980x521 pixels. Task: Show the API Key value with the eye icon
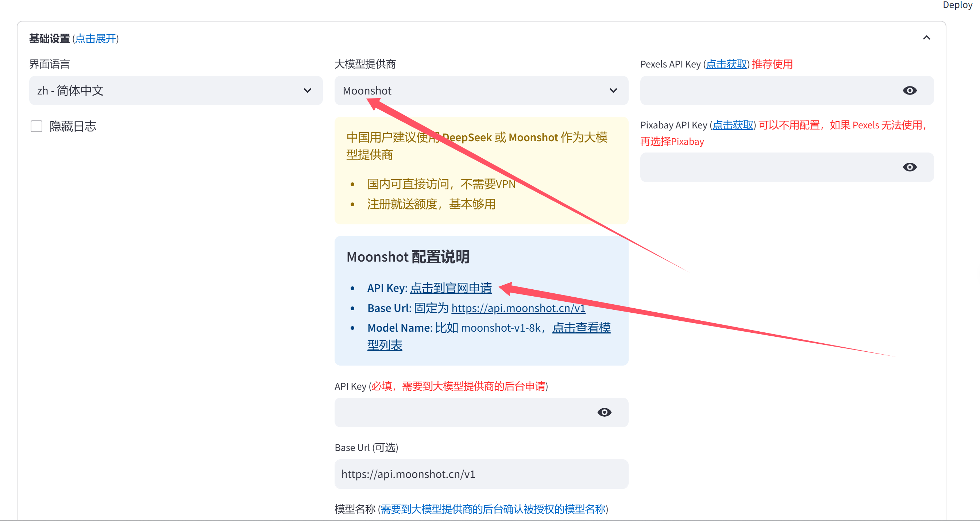pos(605,412)
